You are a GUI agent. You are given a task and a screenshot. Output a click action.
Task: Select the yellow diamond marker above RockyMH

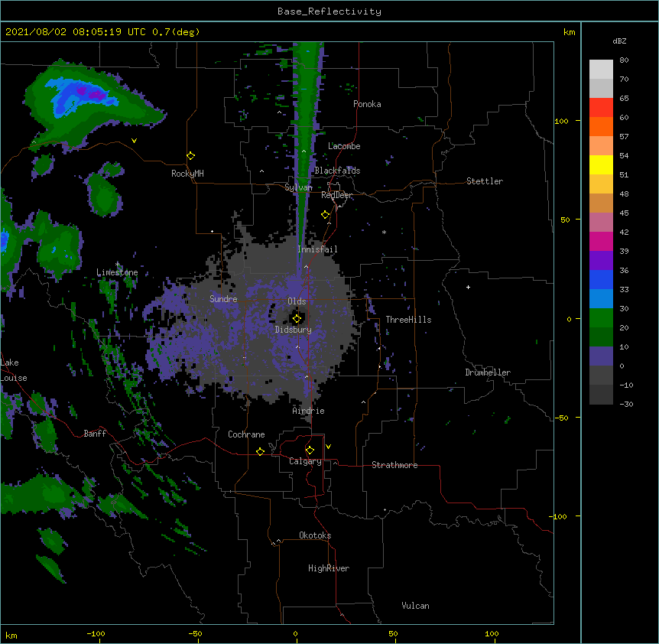point(190,156)
